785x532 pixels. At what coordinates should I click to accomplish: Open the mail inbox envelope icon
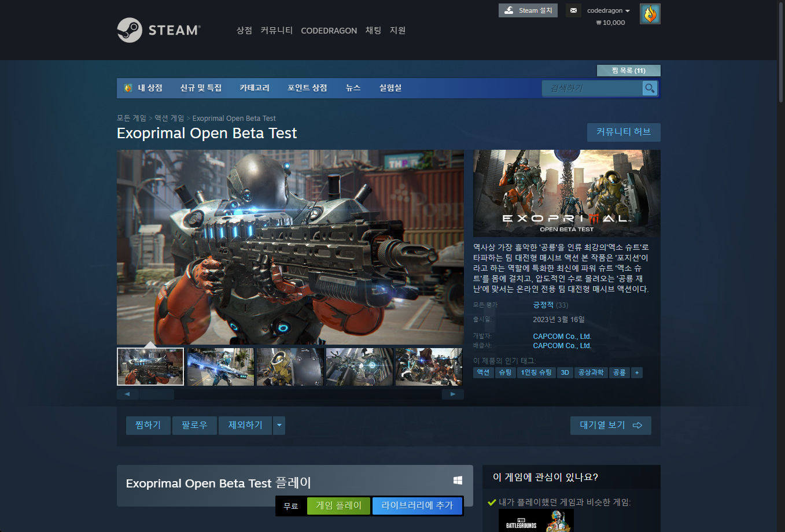tap(573, 10)
